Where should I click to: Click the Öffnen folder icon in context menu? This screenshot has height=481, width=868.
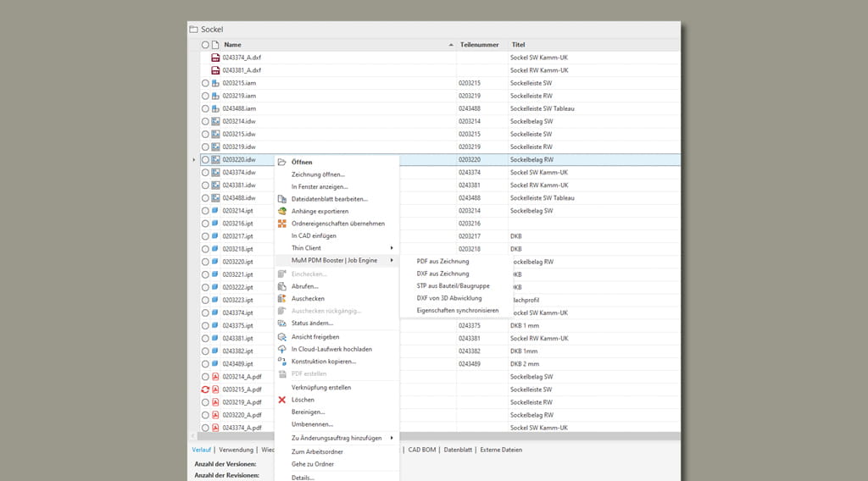pyautogui.click(x=282, y=161)
